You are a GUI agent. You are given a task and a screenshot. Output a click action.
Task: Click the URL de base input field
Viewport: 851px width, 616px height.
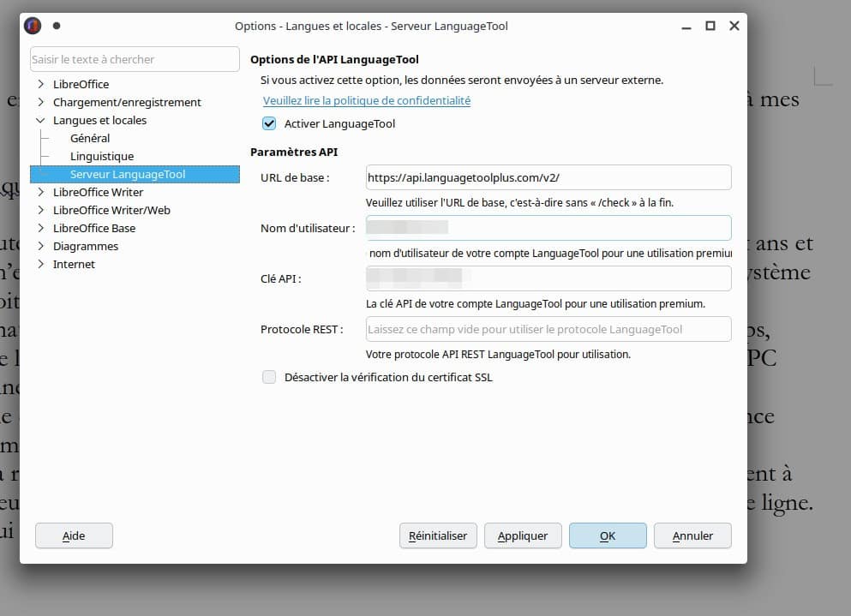pos(548,177)
